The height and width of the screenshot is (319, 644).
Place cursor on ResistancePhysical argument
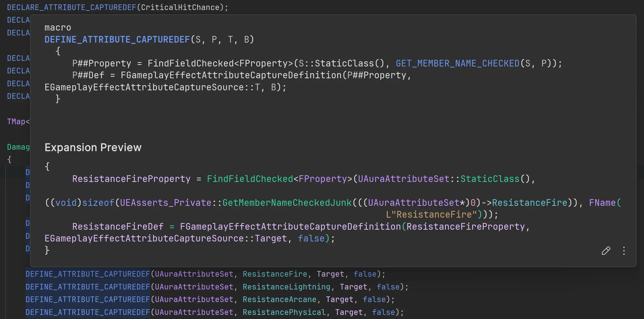[284, 312]
